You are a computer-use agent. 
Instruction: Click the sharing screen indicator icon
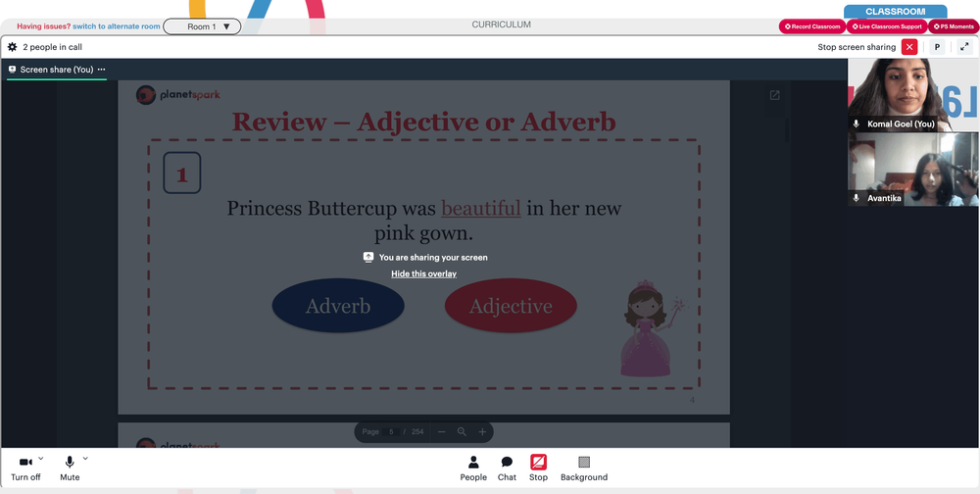368,257
